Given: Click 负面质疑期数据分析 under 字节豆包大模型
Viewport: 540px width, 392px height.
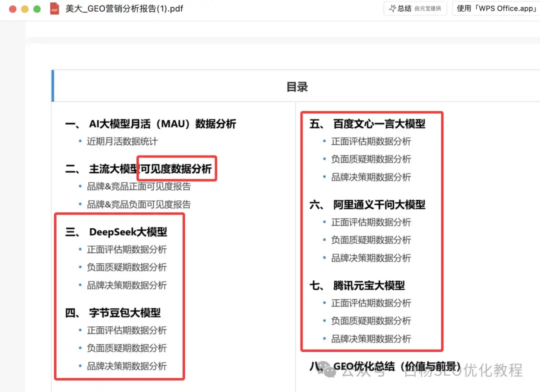Looking at the screenshot, I should pyautogui.click(x=126, y=348).
